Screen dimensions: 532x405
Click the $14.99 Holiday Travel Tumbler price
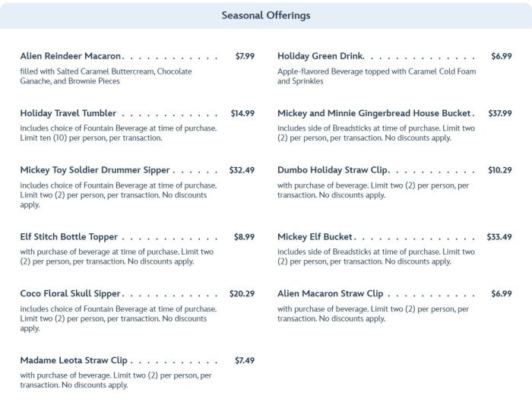point(242,113)
